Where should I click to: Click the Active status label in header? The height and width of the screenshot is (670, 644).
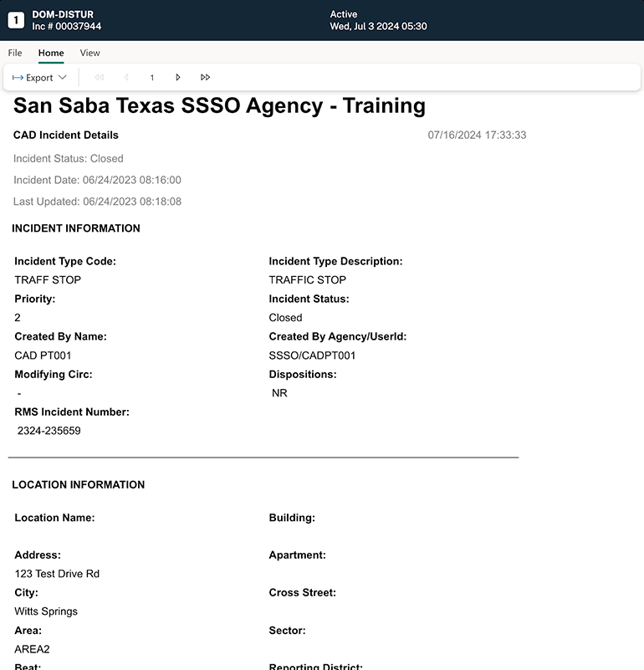click(x=344, y=14)
